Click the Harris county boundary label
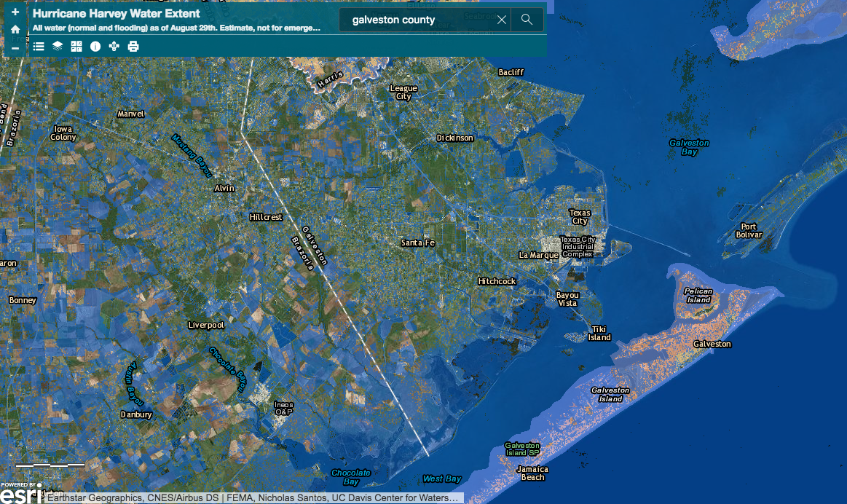 (329, 80)
